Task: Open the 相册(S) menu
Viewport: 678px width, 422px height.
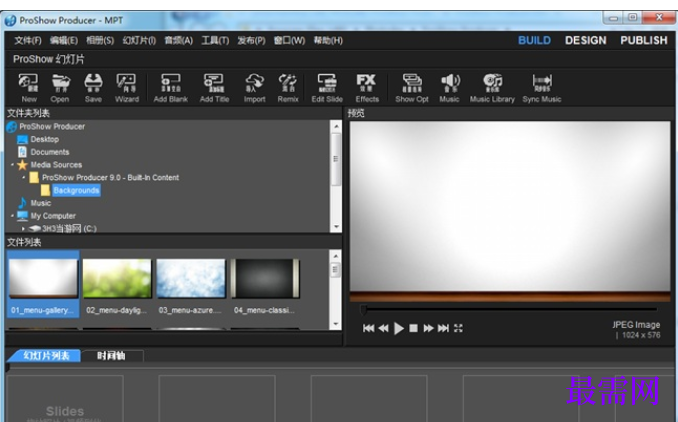Action: click(100, 40)
